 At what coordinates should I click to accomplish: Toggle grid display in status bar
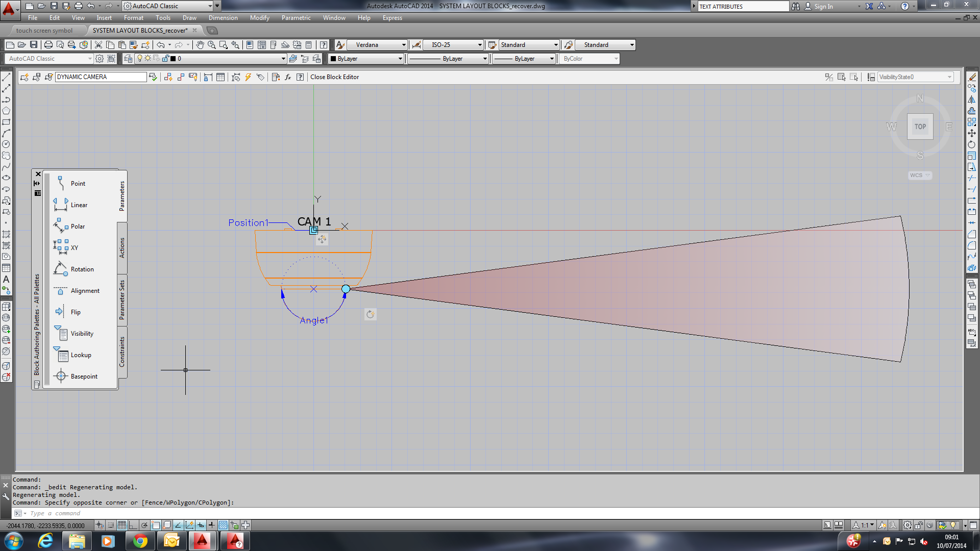point(122,525)
